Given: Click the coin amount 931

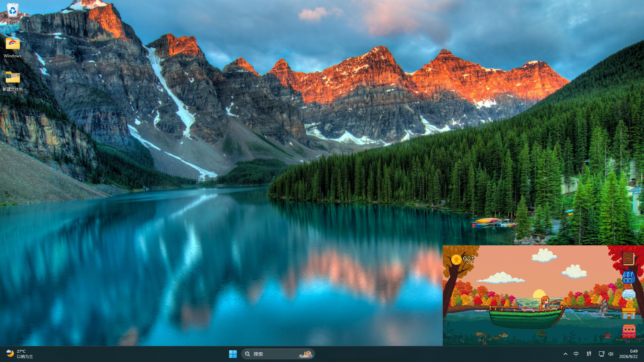Looking at the screenshot, I should [468, 259].
